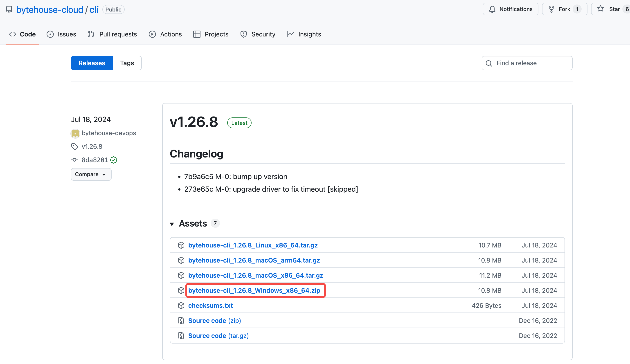
Task: Switch to the Tags tab
Action: point(127,63)
